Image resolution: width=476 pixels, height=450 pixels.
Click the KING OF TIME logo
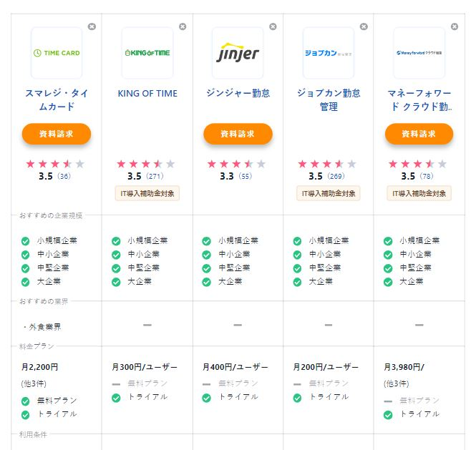click(147, 53)
